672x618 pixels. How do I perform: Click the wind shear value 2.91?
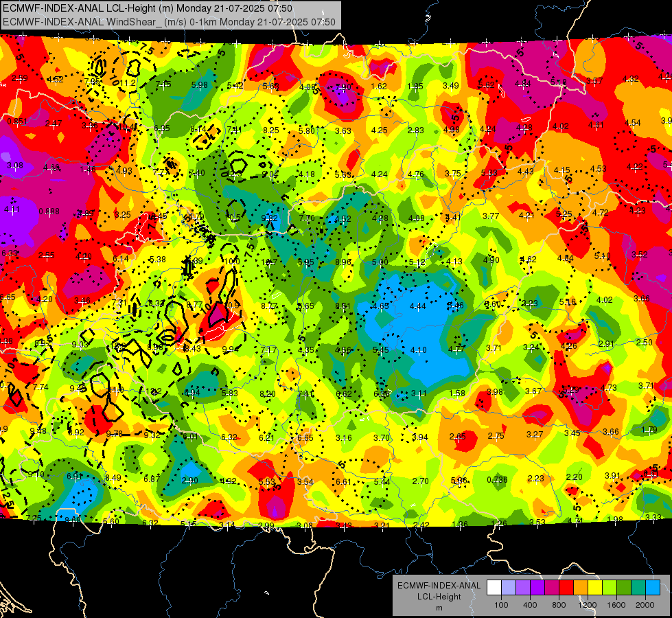(606, 344)
